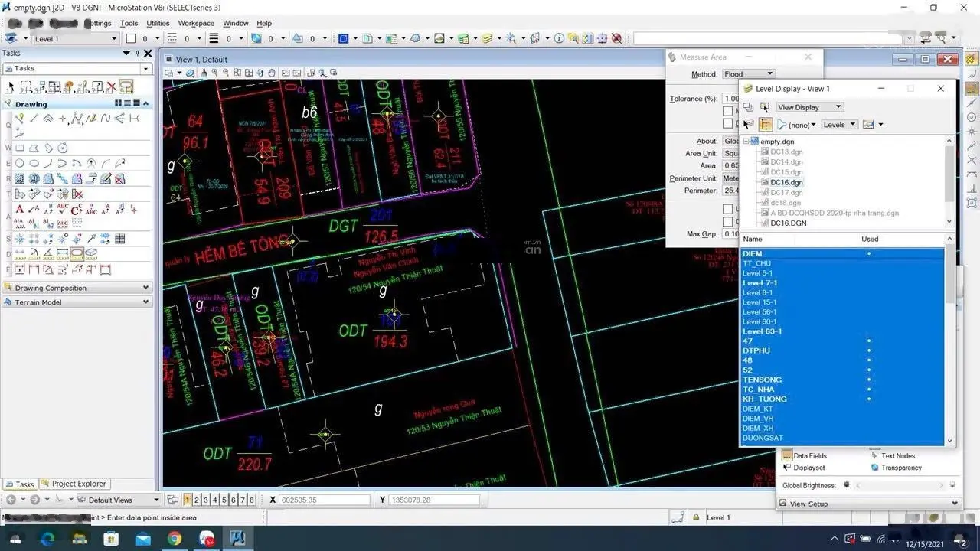Viewport: 980px width, 551px height.
Task: Click View Attributes icon in View 1 toolbar
Action: pos(170,73)
